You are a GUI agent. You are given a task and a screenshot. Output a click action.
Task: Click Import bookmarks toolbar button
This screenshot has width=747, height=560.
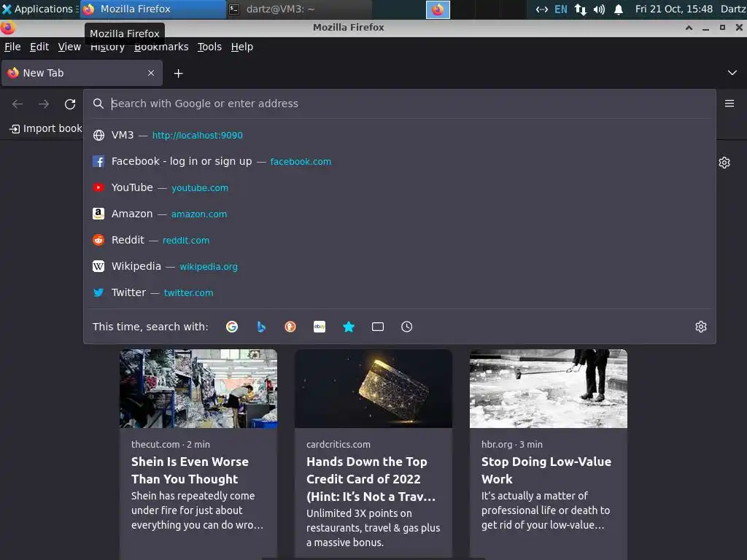tap(46, 128)
